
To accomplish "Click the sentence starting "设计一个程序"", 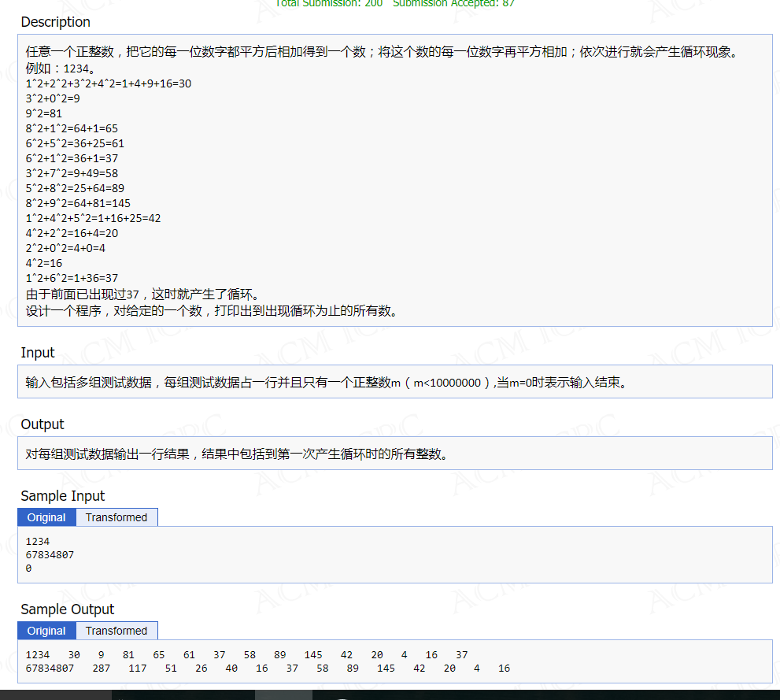I will point(212,311).
